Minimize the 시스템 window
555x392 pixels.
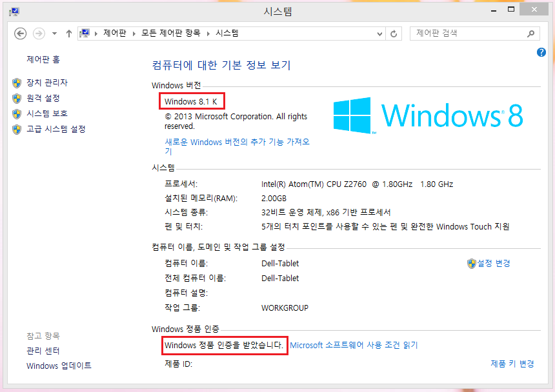click(494, 10)
